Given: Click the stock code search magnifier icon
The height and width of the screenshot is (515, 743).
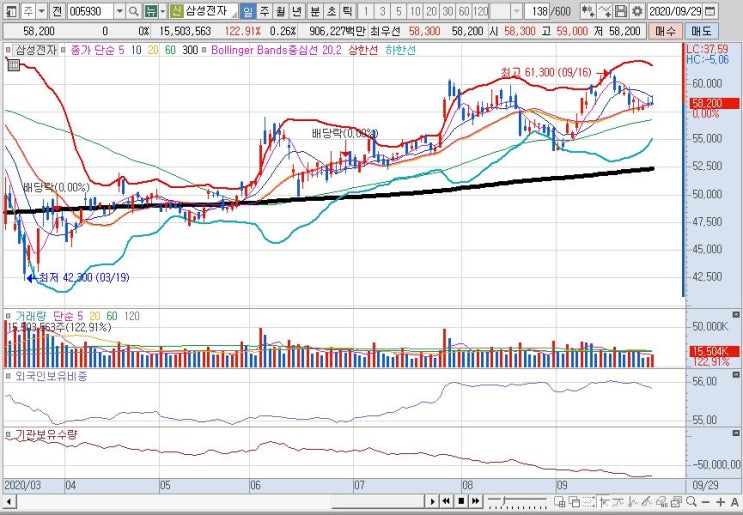Looking at the screenshot, I should tap(134, 10).
